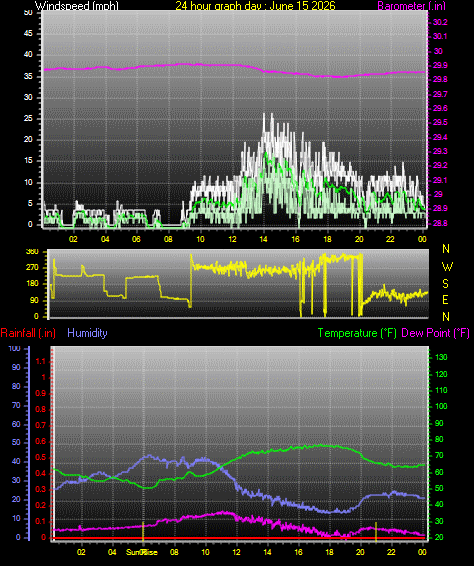Click temperature axis value "110"
The width and height of the screenshot is (474, 566).
pyautogui.click(x=441, y=390)
